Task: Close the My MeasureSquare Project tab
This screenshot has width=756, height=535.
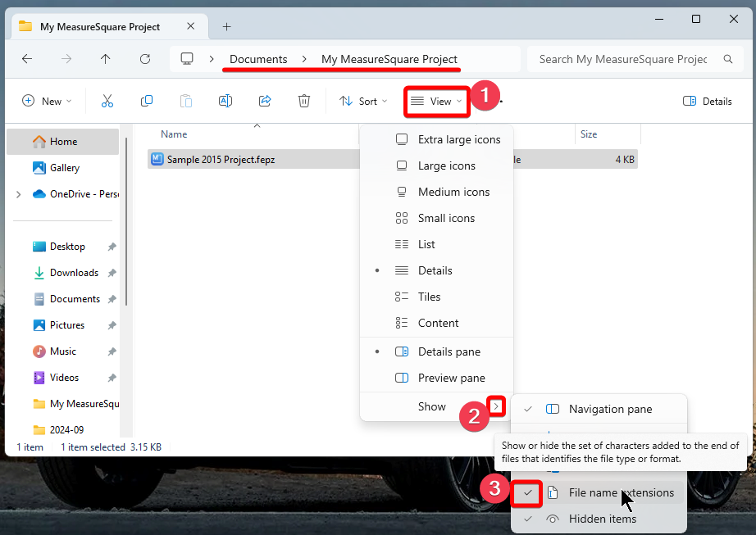Action: tap(191, 26)
